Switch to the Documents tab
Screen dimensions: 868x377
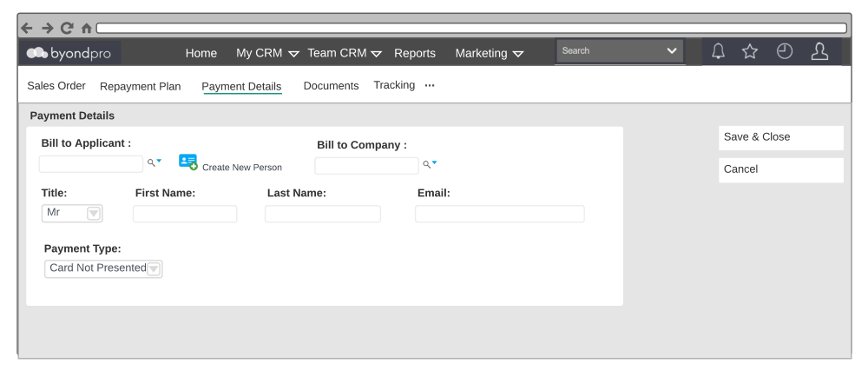pos(331,86)
